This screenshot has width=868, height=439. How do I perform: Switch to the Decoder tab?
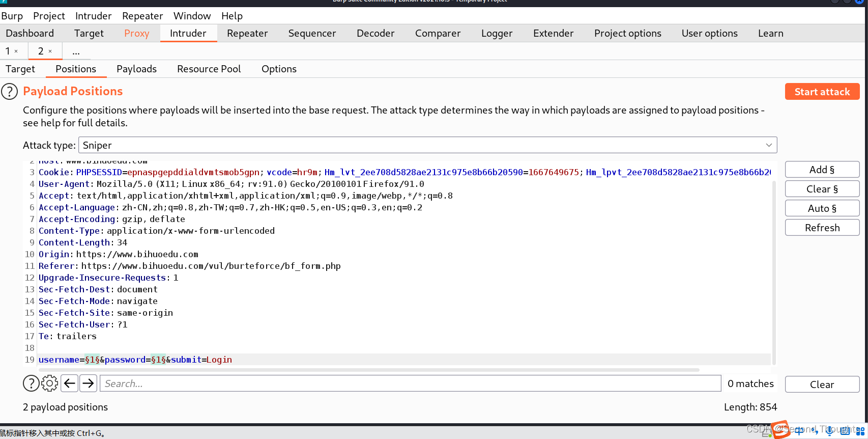click(375, 33)
